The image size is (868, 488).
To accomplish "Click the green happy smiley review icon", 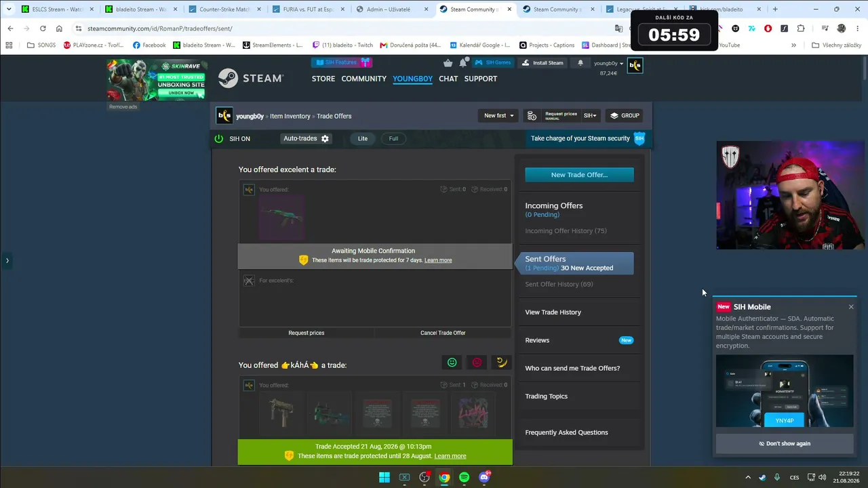I will 452,363.
